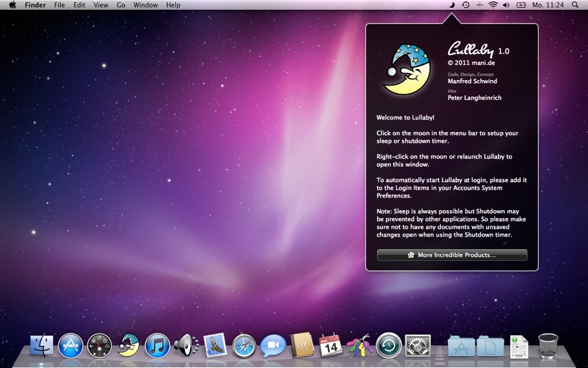
Task: Open the speaker app in the Dock
Action: (186, 346)
